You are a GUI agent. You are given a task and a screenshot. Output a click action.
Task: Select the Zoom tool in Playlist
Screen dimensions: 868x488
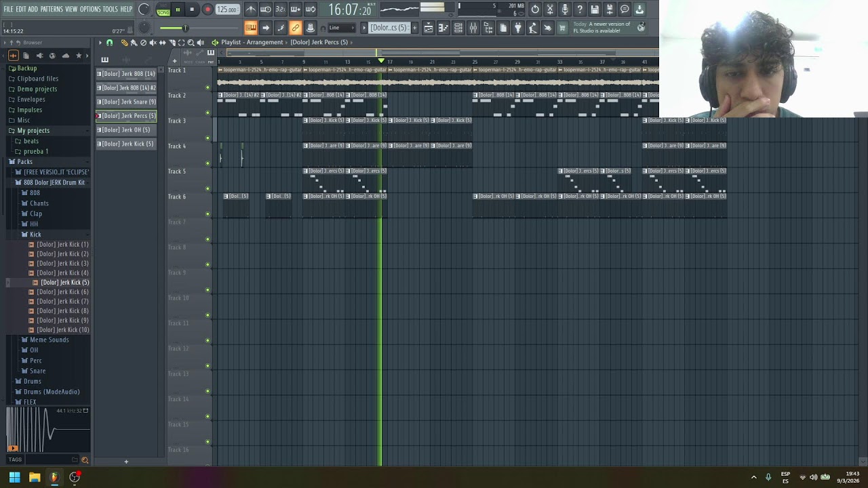191,43
